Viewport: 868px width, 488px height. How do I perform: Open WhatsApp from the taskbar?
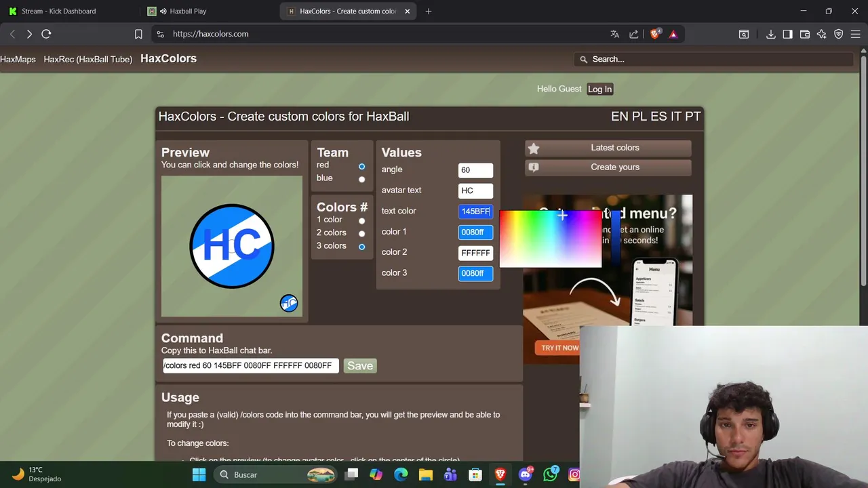[x=551, y=474]
